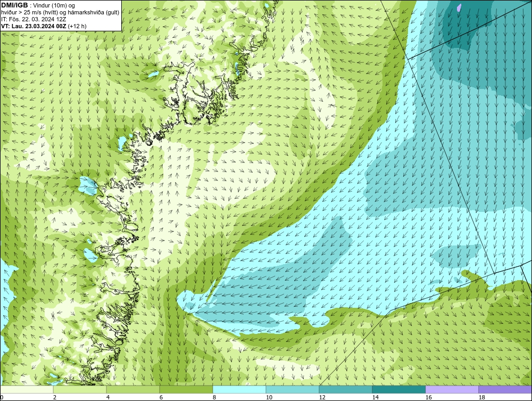Click the legend swatch above 18 m/s

[505, 389]
